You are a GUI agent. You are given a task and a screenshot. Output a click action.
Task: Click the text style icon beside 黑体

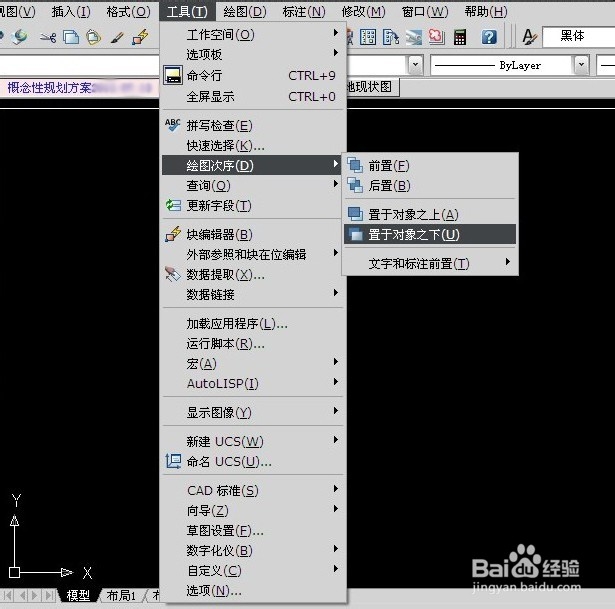pos(529,37)
